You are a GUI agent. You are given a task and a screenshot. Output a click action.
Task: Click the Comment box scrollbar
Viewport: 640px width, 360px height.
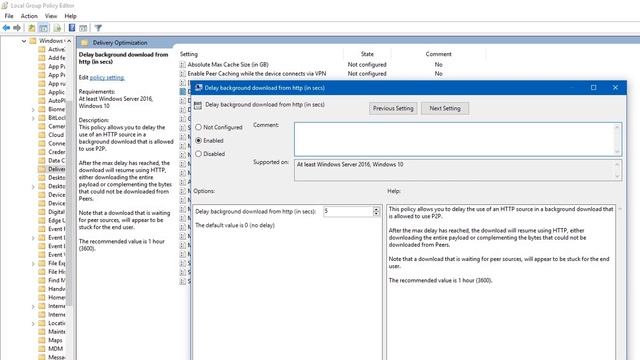(x=617, y=139)
